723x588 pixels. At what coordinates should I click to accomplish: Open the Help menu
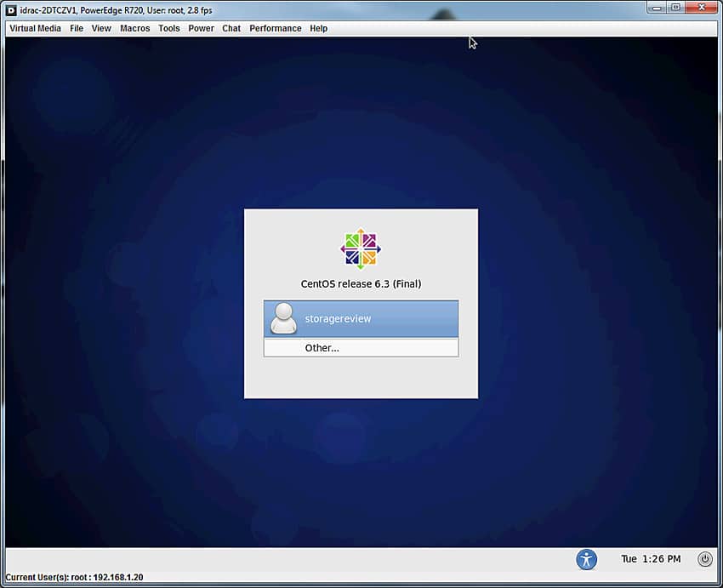318,28
